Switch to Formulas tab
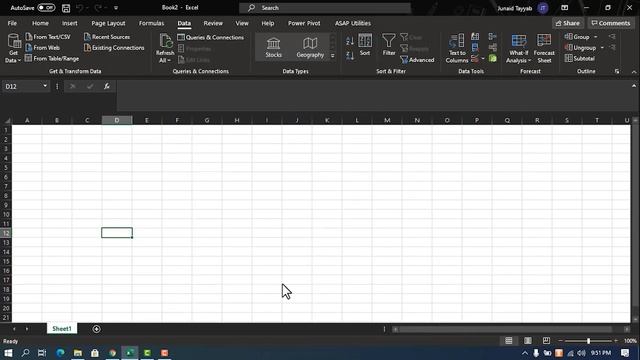 [x=151, y=23]
